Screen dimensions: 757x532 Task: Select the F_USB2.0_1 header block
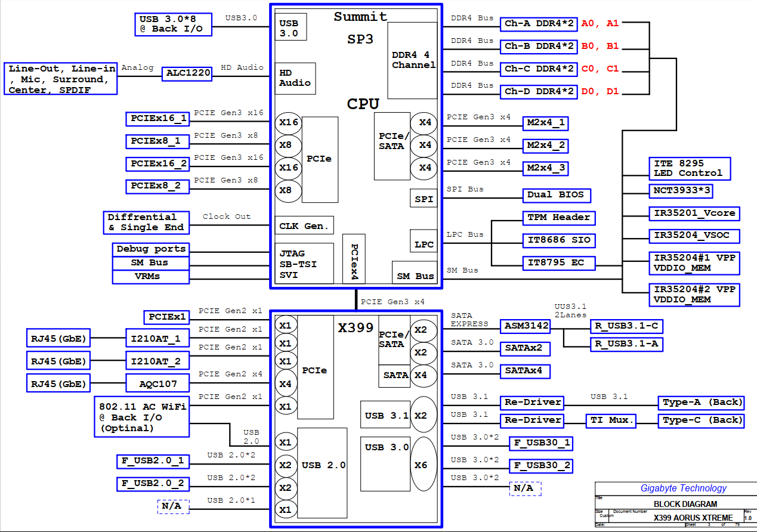point(153,461)
